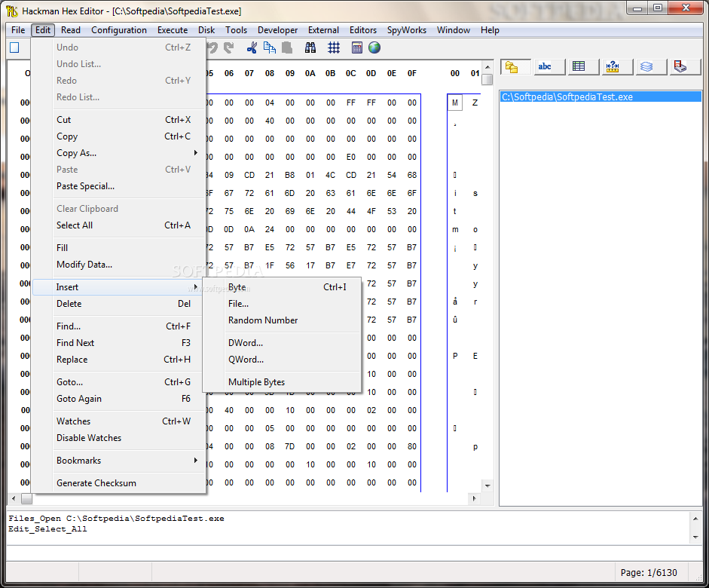The height and width of the screenshot is (588, 709).
Task: Choose Watches menu entry
Action: click(x=119, y=421)
